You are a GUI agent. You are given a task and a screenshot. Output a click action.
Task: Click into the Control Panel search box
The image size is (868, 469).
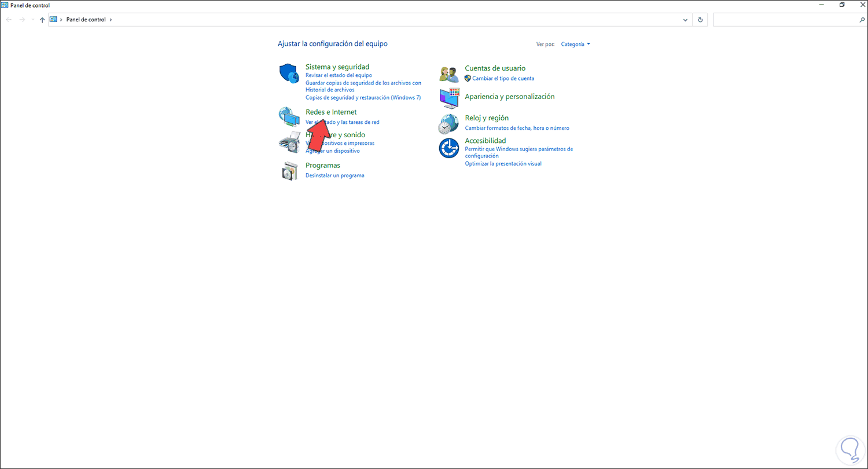786,20
